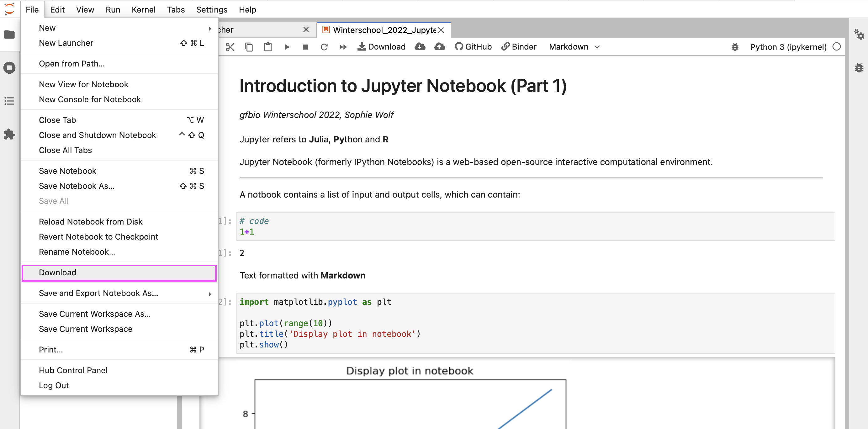Select New View for Notebook
The width and height of the screenshot is (868, 429).
click(119, 84)
